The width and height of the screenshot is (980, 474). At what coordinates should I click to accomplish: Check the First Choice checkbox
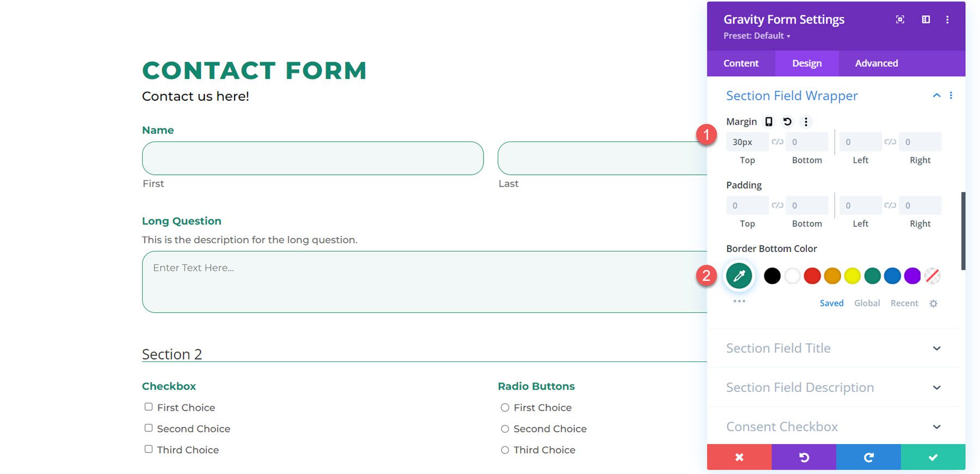pos(148,406)
